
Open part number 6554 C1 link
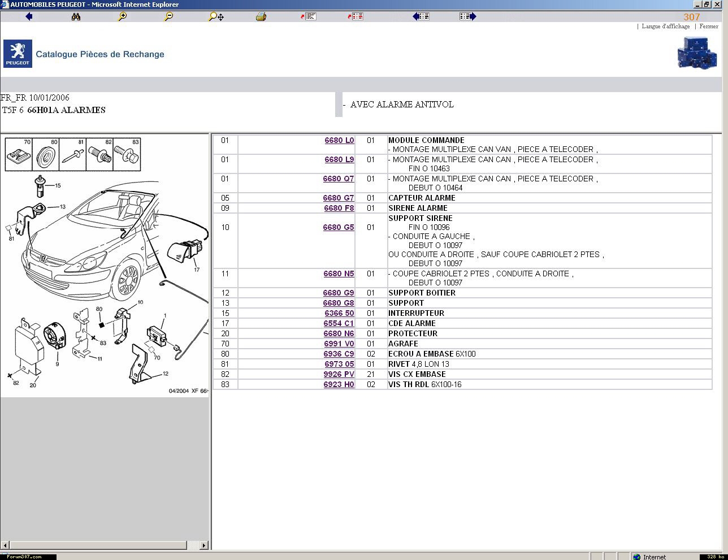339,323
